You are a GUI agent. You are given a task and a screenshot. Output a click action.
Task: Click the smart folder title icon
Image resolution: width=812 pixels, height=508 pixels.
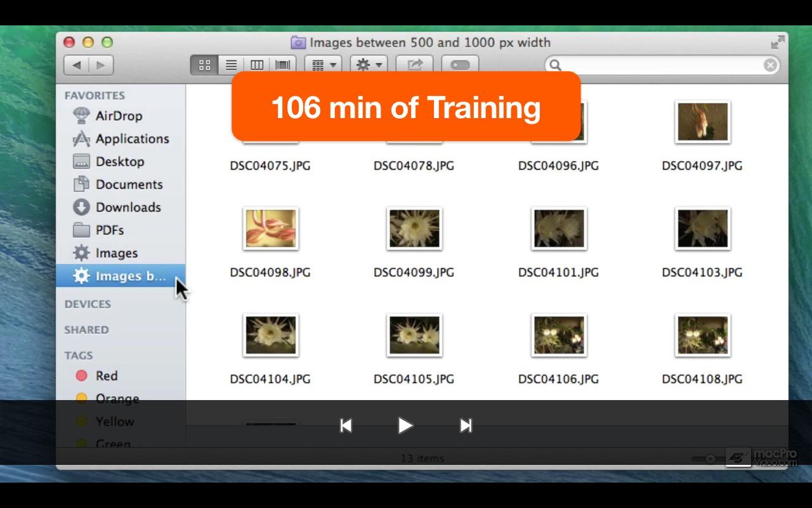[x=298, y=43]
